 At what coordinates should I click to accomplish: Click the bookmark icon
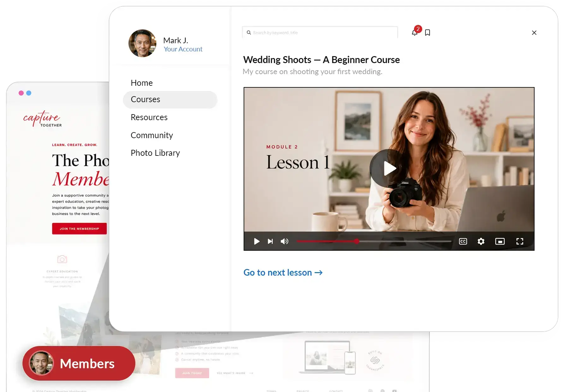(x=428, y=33)
